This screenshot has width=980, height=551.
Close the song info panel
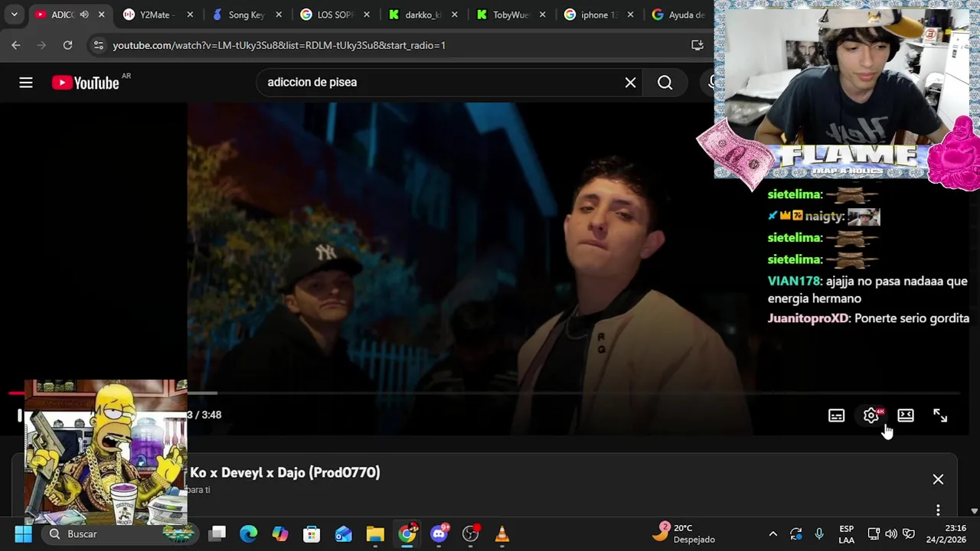coord(938,479)
